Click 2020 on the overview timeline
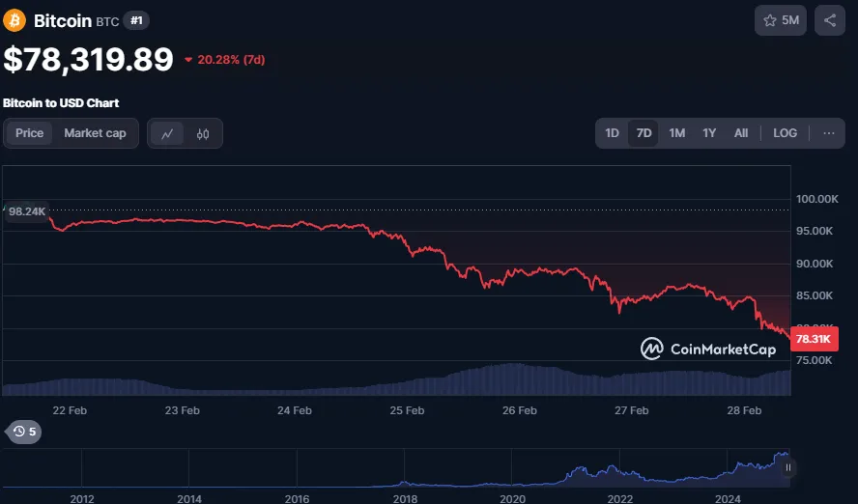This screenshot has width=858, height=504. pyautogui.click(x=512, y=498)
